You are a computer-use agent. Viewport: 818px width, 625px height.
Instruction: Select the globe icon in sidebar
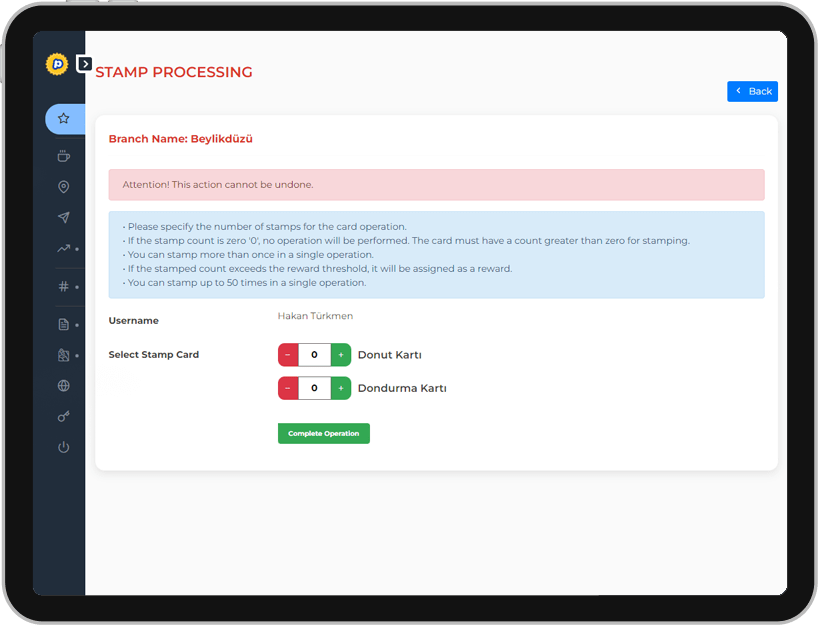pos(64,386)
